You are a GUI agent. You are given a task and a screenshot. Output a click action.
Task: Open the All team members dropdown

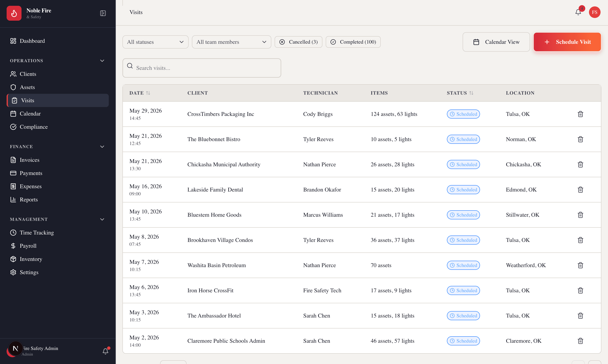click(x=231, y=42)
